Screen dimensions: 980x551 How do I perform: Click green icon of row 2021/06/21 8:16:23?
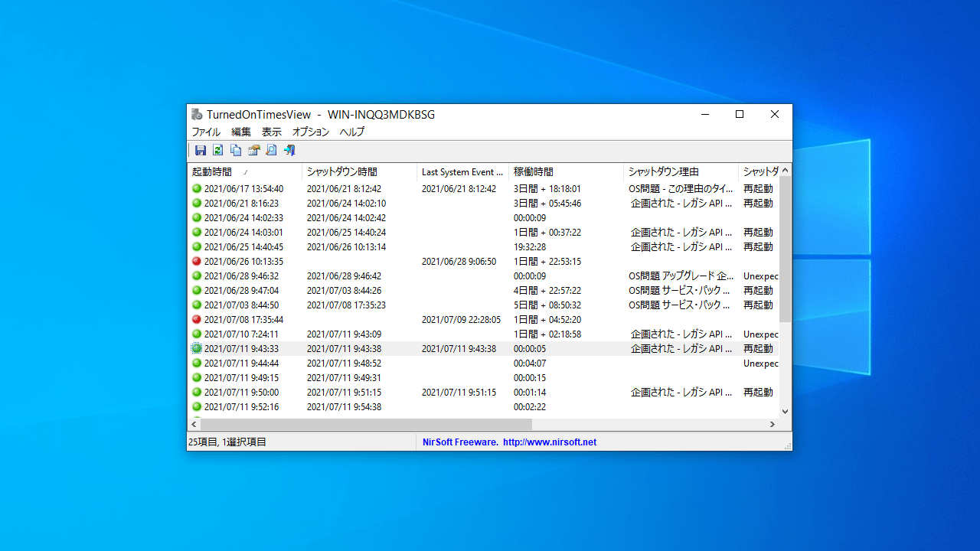click(x=197, y=203)
